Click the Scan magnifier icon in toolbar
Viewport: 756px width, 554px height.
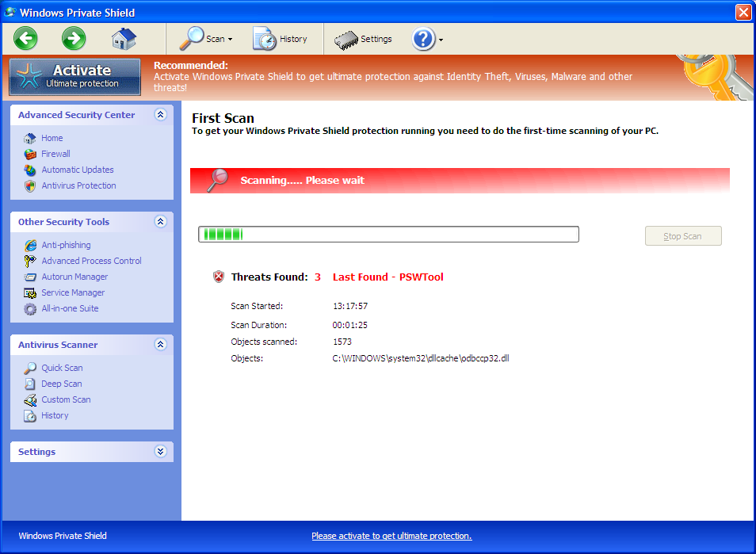pyautogui.click(x=192, y=39)
